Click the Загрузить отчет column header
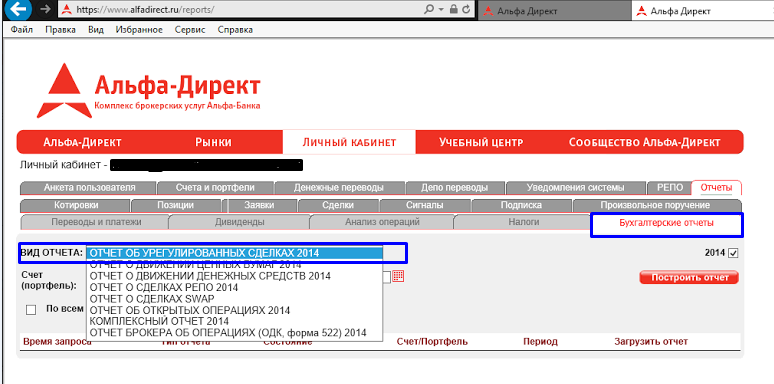Screen dimensions: 774x384 (x=651, y=342)
